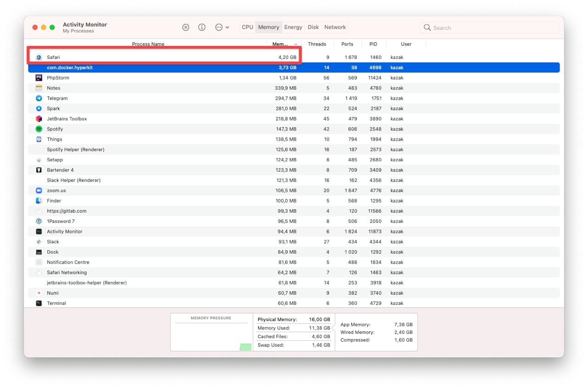This screenshot has width=588, height=389.
Task: Sort by Threads column header
Action: pyautogui.click(x=317, y=44)
